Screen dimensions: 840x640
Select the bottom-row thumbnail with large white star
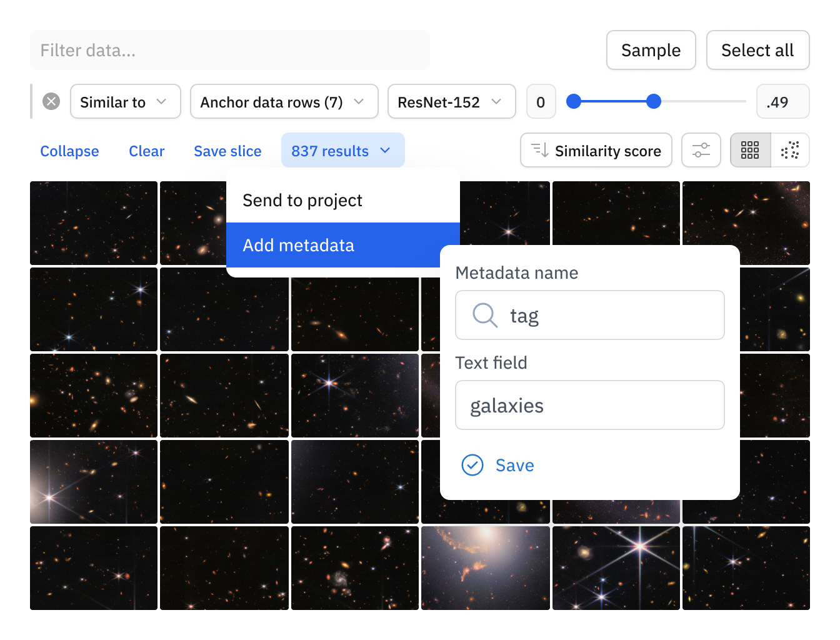coord(616,568)
